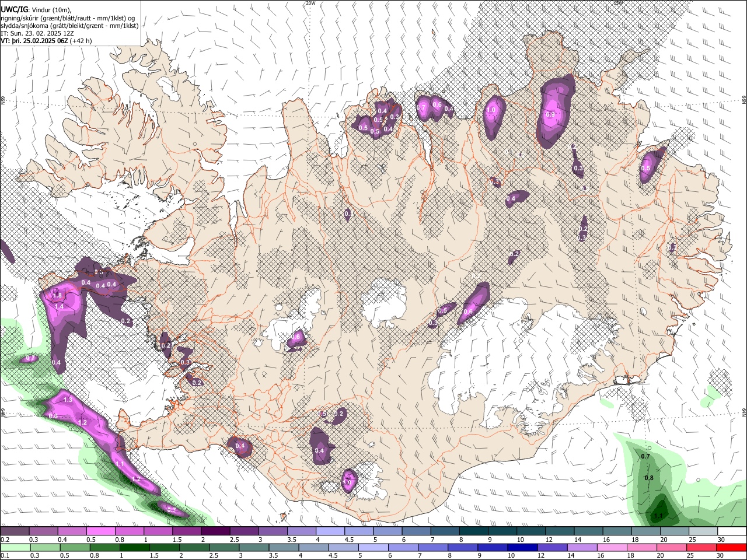
Task: Select the navy blue swatch at 10 on the lower scale
Action: point(521,547)
